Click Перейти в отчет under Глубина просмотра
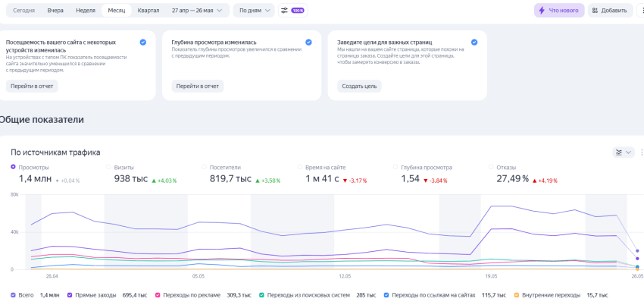 (x=198, y=86)
